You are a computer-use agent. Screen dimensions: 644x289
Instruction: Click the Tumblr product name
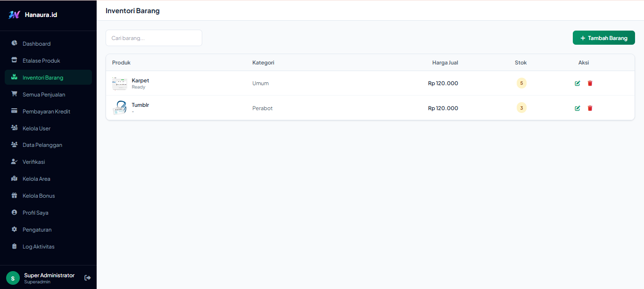click(140, 105)
